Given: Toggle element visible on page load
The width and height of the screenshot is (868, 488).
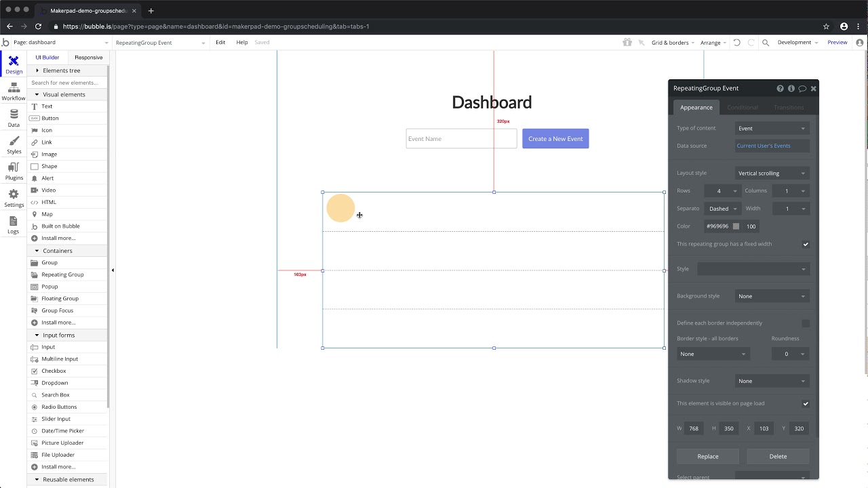Looking at the screenshot, I should click(806, 403).
